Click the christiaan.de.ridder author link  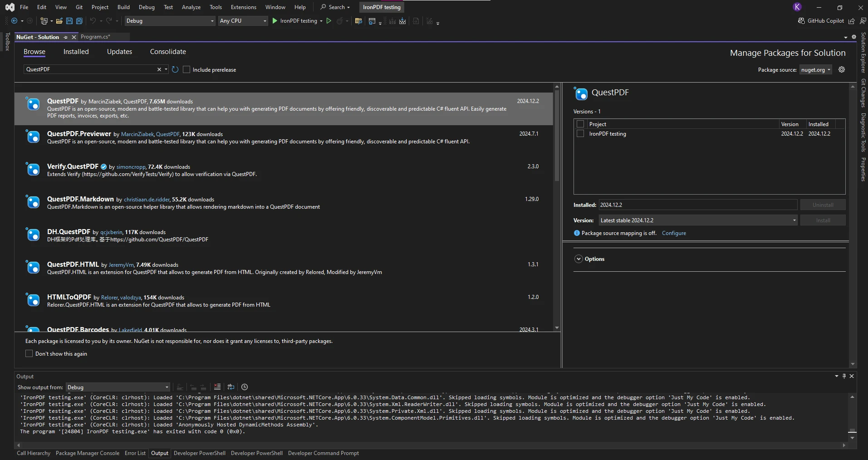pos(147,200)
